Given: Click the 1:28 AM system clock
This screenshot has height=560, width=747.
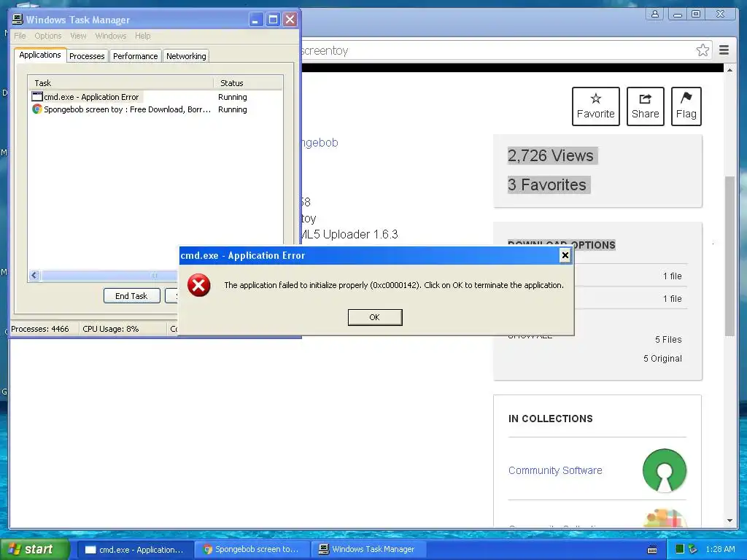Looking at the screenshot, I should pyautogui.click(x=720, y=549).
